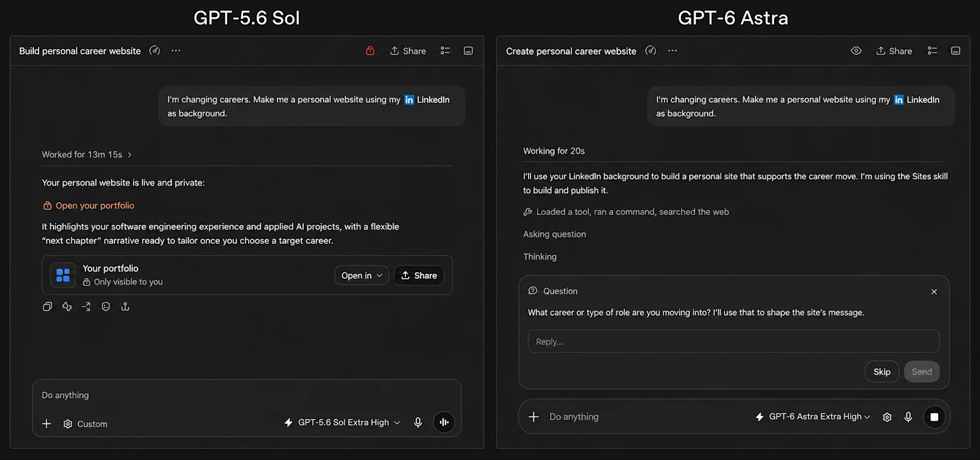This screenshot has height=460, width=980.
Task: Click the speed gauge icon beside Build personal career website
Action: tap(155, 51)
